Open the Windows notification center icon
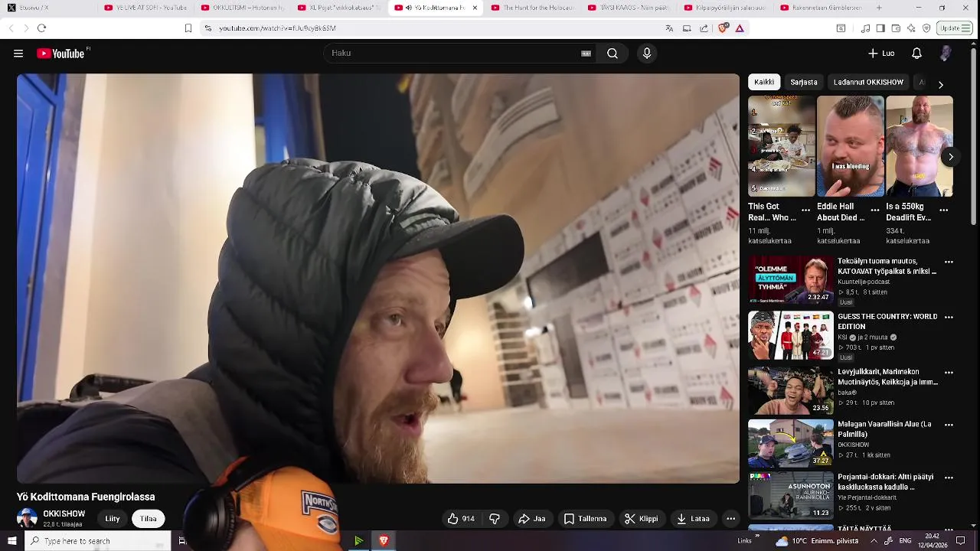This screenshot has width=980, height=551. [961, 541]
